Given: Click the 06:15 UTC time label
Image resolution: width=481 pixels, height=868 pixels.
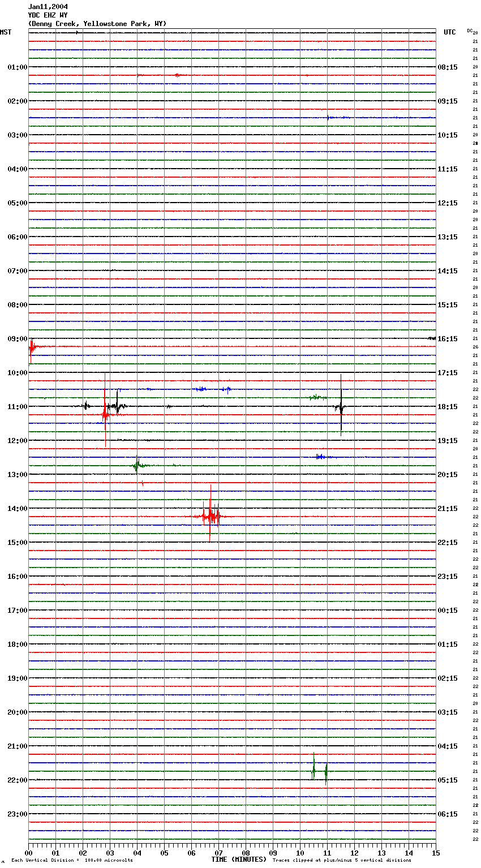Looking at the screenshot, I should pyautogui.click(x=448, y=814).
